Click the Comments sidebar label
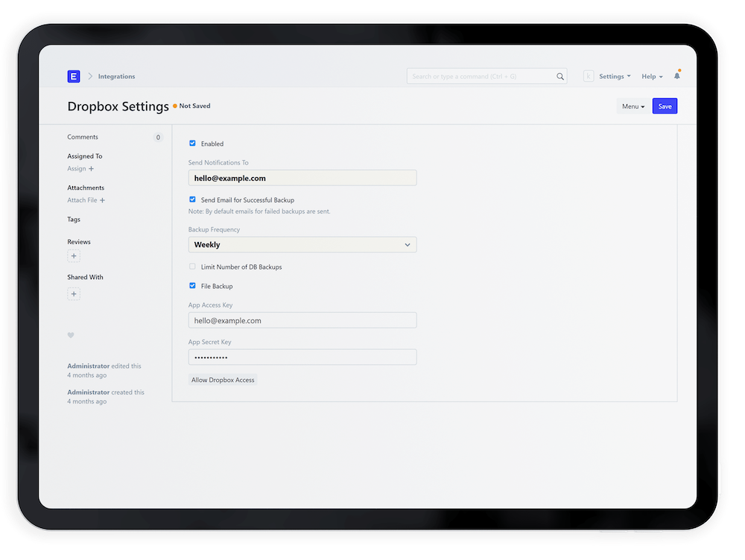Viewport: 745px width, 560px height. point(83,137)
